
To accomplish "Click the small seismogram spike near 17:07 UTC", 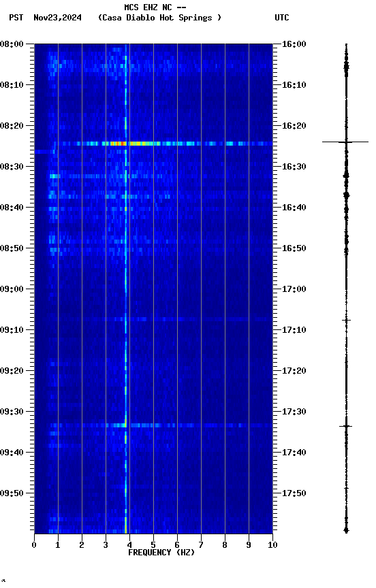I will (x=346, y=321).
